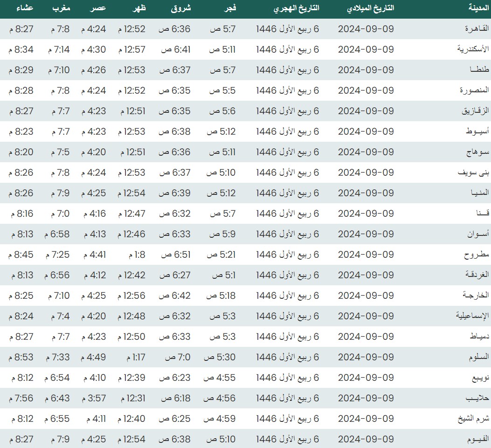Click the ظهر (Dhuhr) column header

[138, 8]
